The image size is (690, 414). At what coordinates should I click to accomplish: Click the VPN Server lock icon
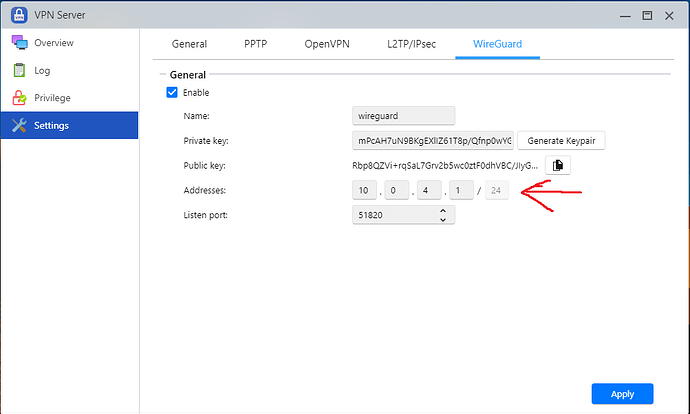pos(18,14)
